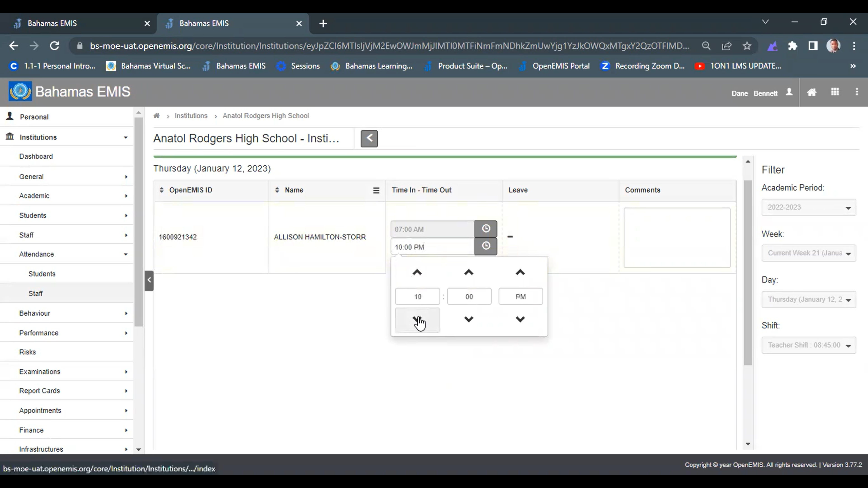The image size is (868, 488).
Task: Sort by the Name column arrows
Action: (x=277, y=190)
